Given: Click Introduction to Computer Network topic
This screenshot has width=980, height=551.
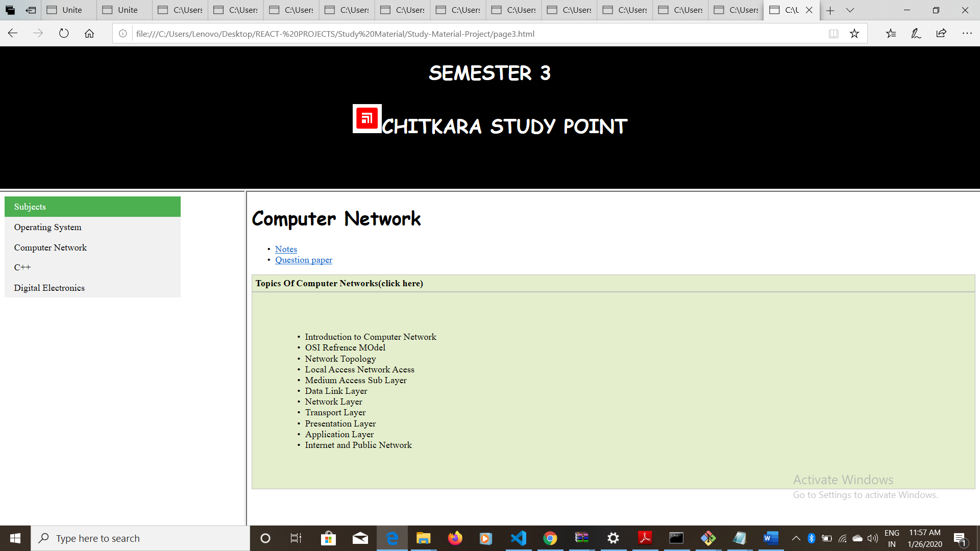Looking at the screenshot, I should [x=371, y=337].
